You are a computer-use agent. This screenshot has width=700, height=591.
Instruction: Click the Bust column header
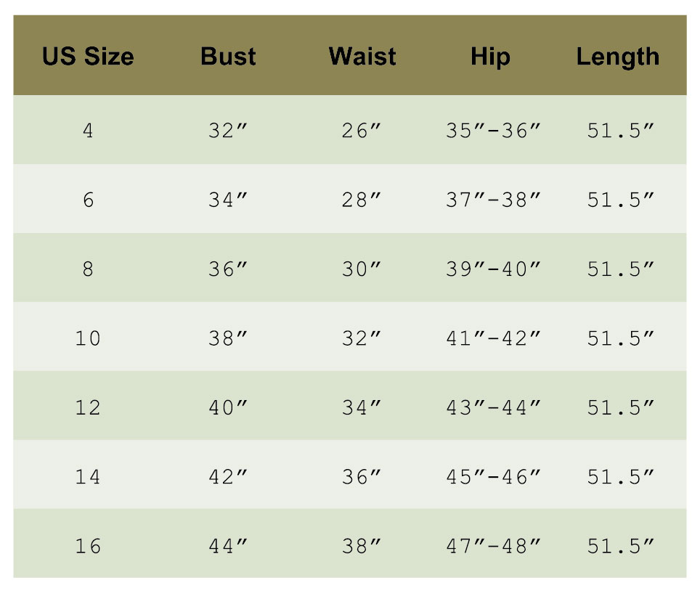[x=228, y=57]
